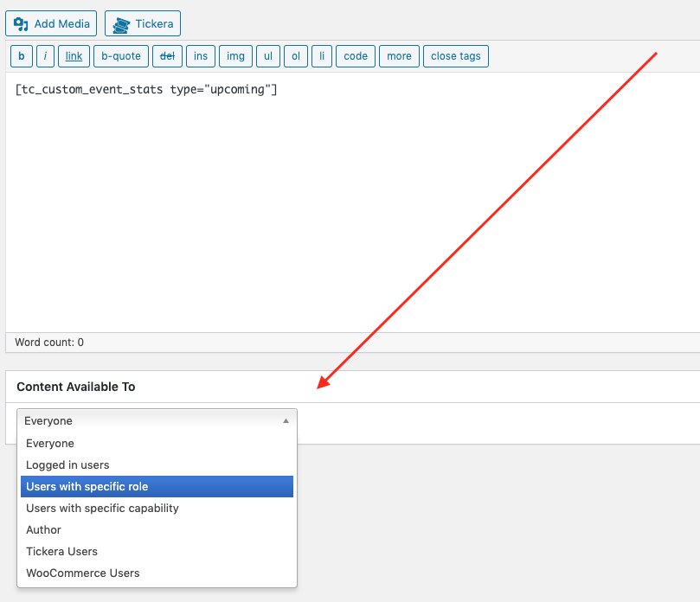Click inside the shortcode text editor area
Image resolution: width=700 pixels, height=602 pixels.
click(353, 202)
